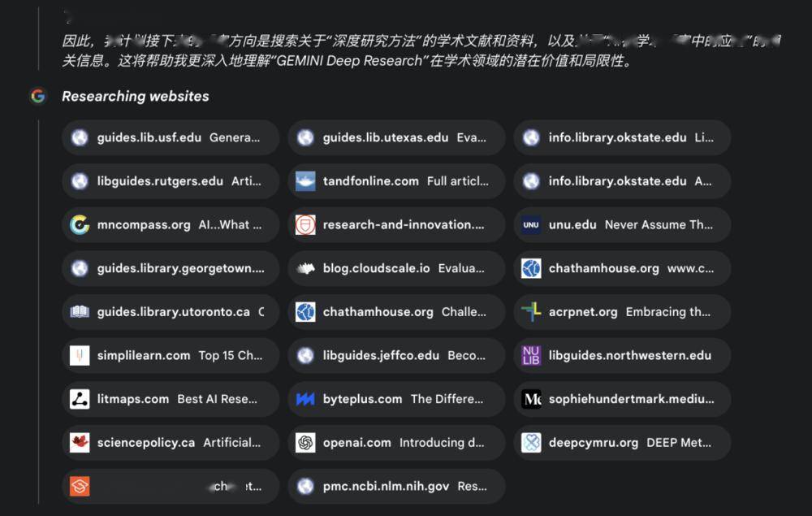
Task: Click the tandfonline.com favicon icon
Action: pyautogui.click(x=305, y=181)
